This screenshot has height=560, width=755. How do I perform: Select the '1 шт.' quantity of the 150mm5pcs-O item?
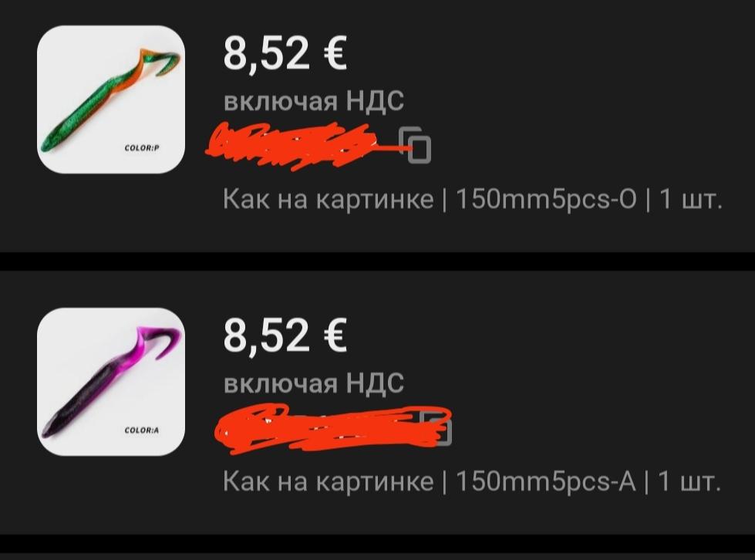690,198
